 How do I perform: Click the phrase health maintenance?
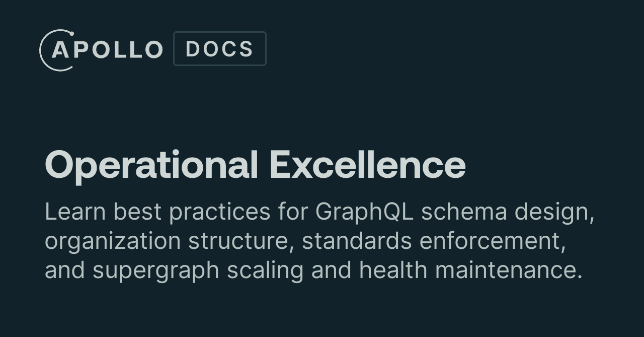pos(470,270)
